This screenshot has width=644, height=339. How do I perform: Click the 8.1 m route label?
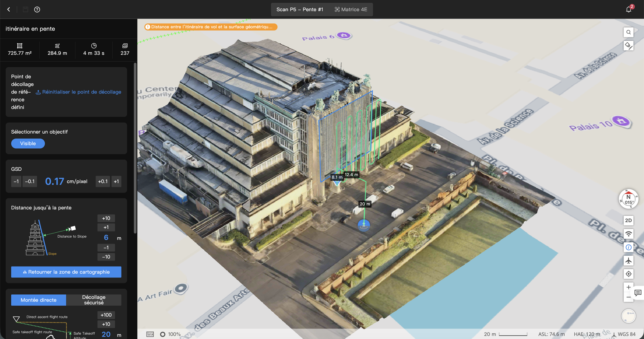tap(337, 177)
